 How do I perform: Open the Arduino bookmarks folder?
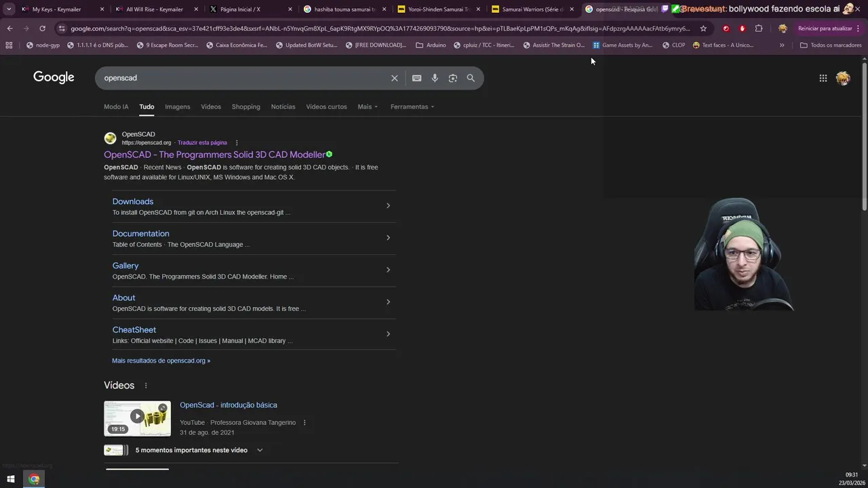pos(431,45)
